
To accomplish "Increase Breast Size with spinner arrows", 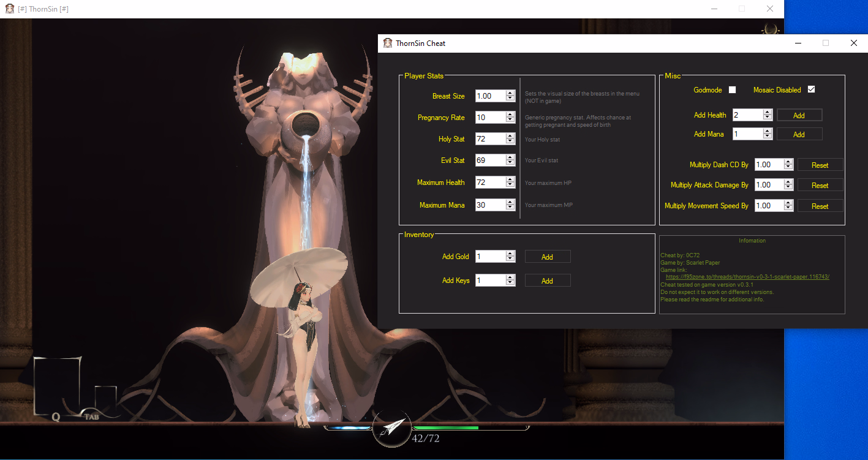I will coord(510,93).
